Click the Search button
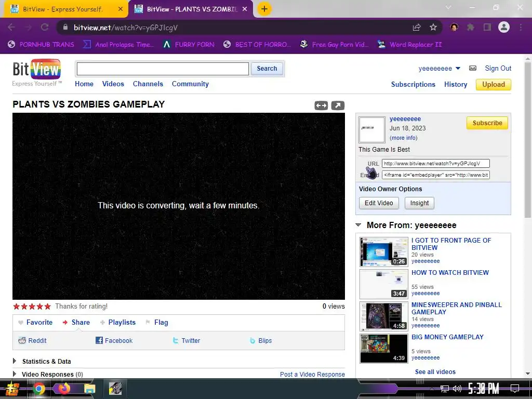The width and height of the screenshot is (532, 399). (267, 69)
